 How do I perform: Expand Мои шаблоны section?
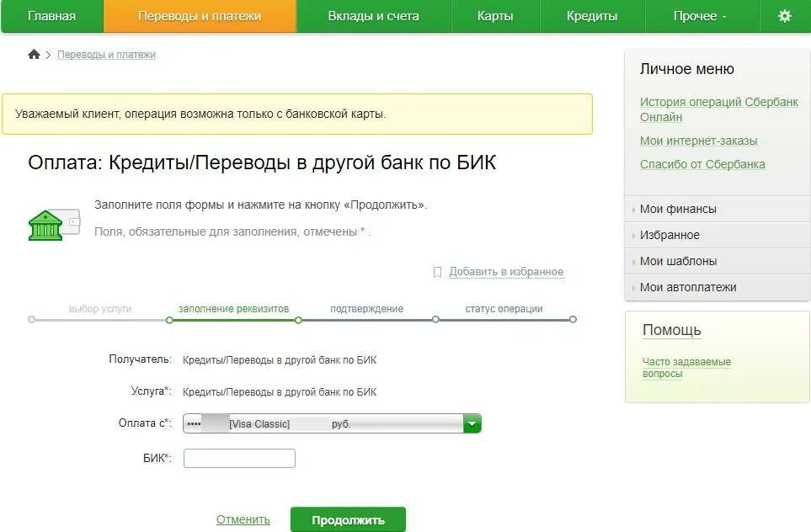coord(717,261)
